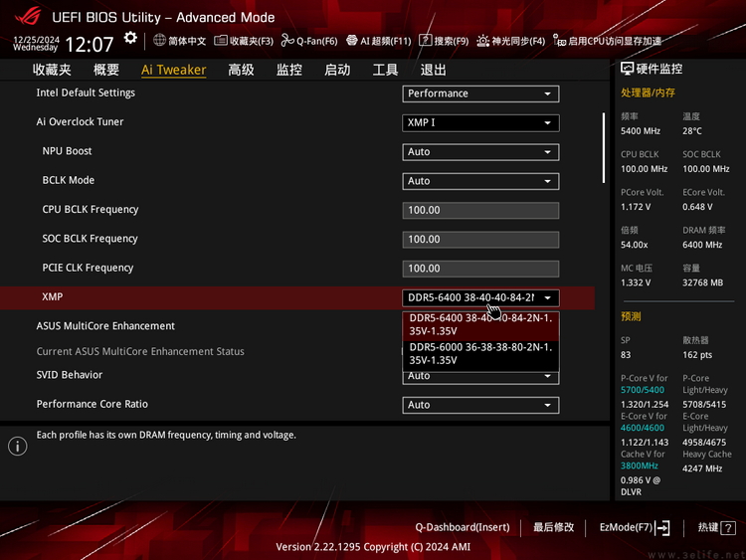Collapse the XMP profile dropdown
Viewport: 746px width, 560px height.
[480, 297]
